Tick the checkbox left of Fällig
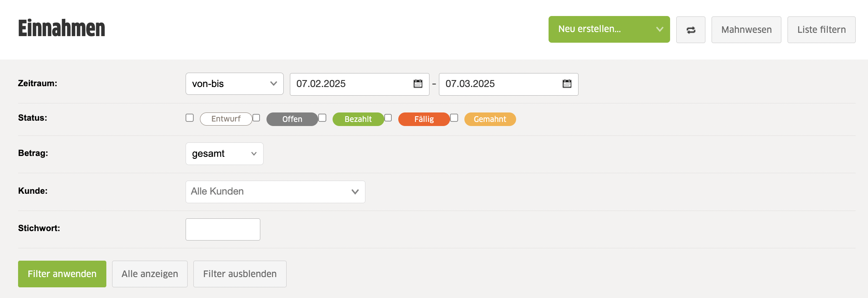868x298 pixels. [388, 118]
